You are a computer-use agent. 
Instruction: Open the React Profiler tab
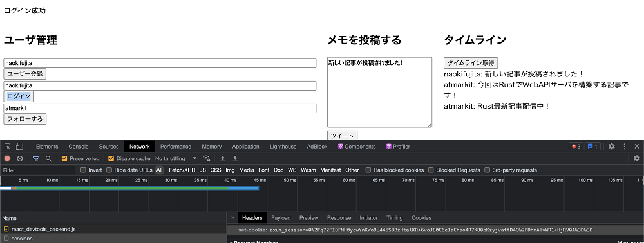click(398, 147)
